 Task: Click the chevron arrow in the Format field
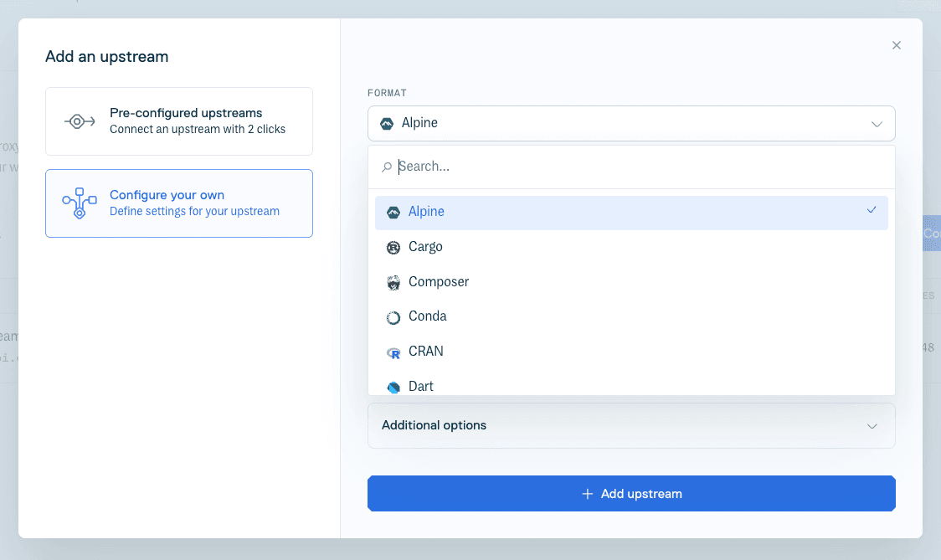pyautogui.click(x=877, y=124)
